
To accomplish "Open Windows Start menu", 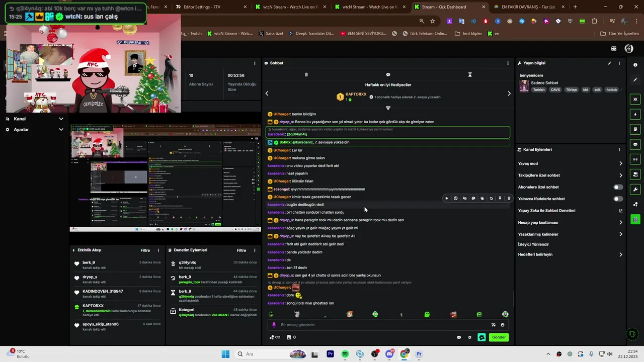I will (225, 354).
